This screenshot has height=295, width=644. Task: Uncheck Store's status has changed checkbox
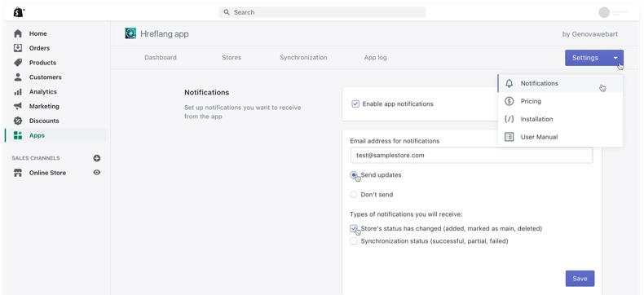(354, 228)
